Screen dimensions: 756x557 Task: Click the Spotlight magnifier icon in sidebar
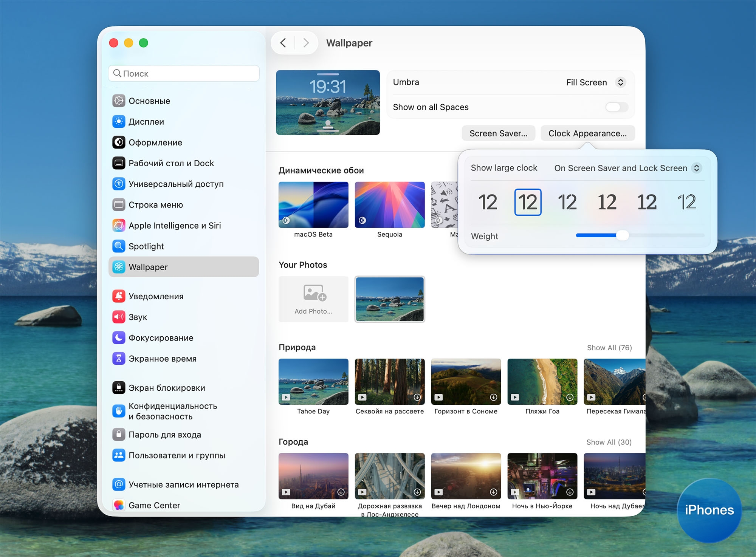pos(119,246)
